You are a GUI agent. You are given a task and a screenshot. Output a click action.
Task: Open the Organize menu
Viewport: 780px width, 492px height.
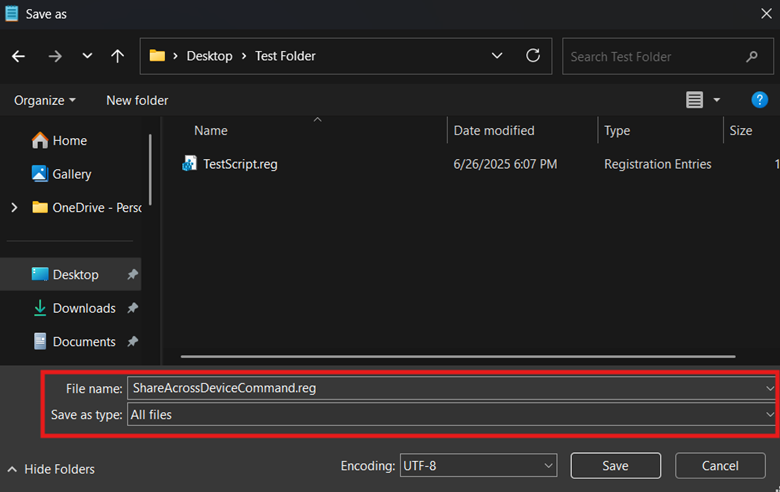pos(45,100)
